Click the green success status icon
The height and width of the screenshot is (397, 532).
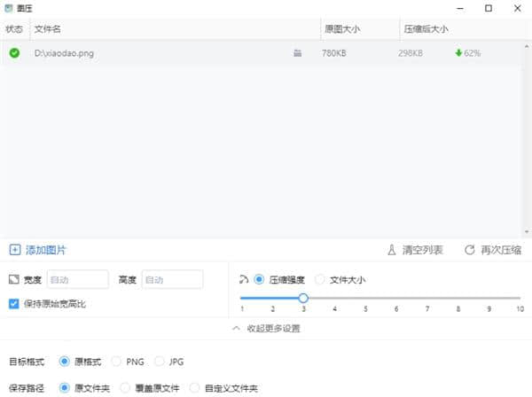[14, 53]
